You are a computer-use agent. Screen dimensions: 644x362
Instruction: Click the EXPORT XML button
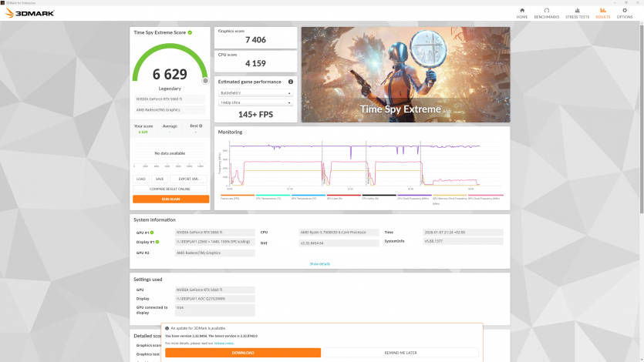click(x=189, y=179)
